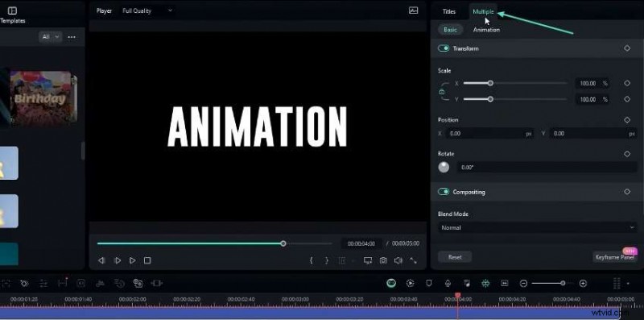Click the timeline toolbar icon with red dot
644x320 pixels.
point(63,283)
